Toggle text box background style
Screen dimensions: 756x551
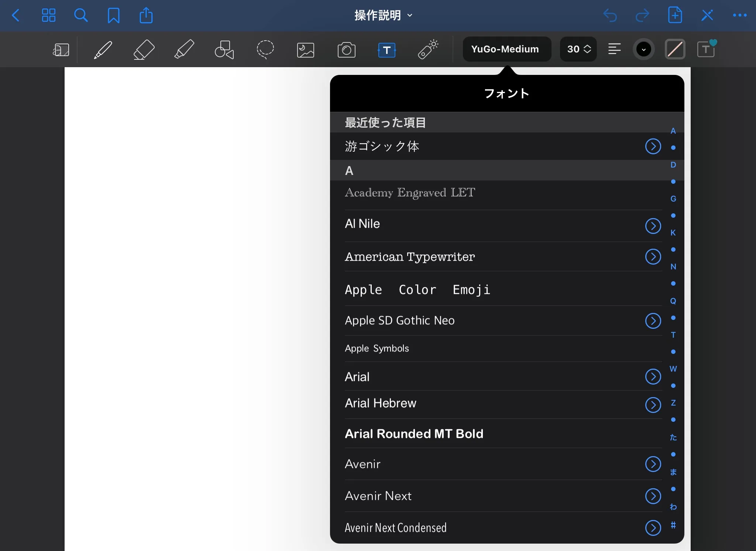(x=675, y=49)
